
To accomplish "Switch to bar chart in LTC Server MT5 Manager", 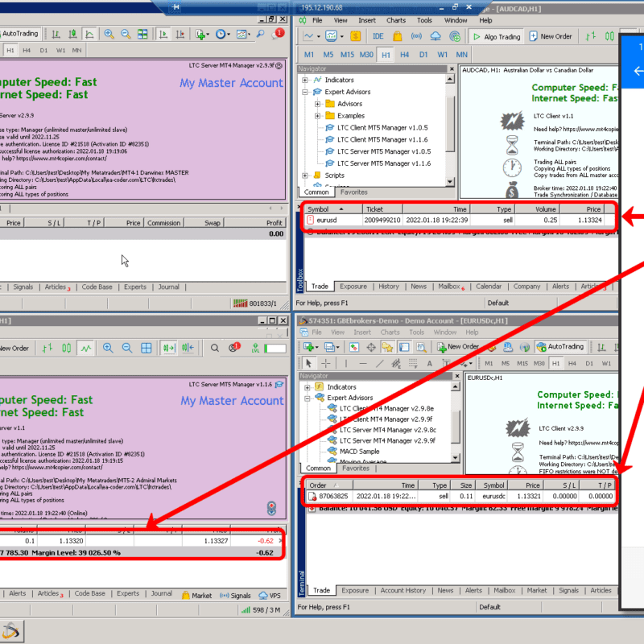I will coord(47,349).
